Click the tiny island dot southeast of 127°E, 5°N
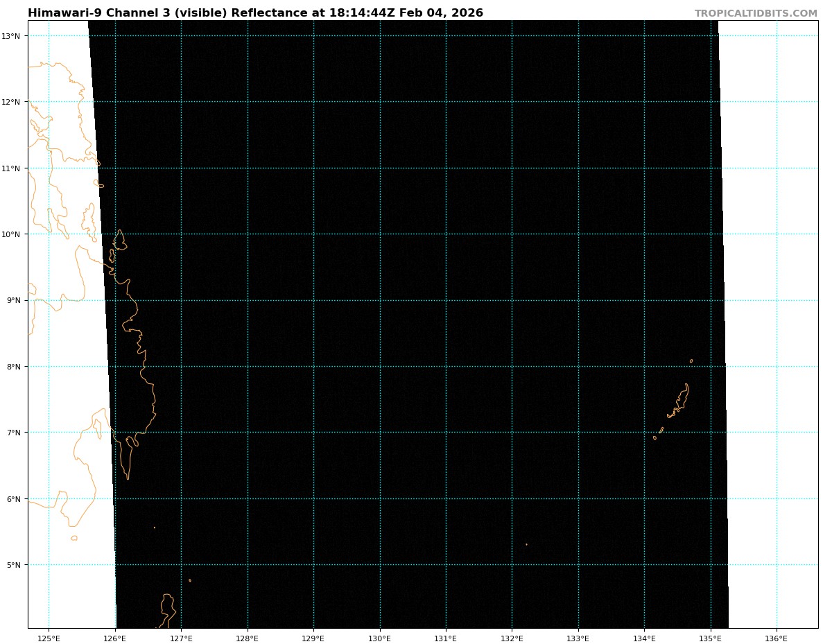Screen dimensions: 832x644 pos(189,580)
